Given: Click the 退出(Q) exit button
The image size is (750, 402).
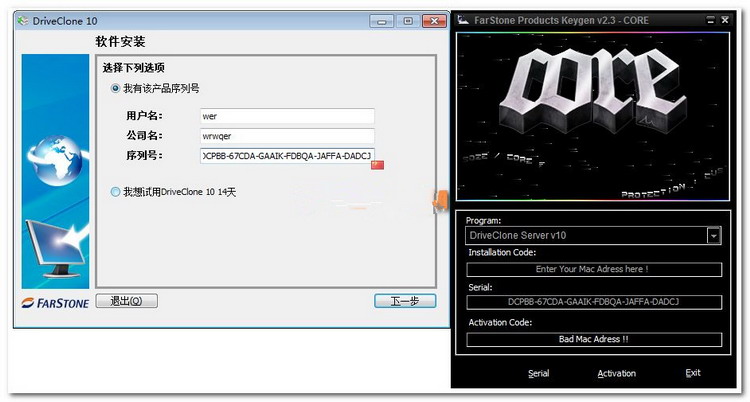Looking at the screenshot, I should [x=127, y=301].
